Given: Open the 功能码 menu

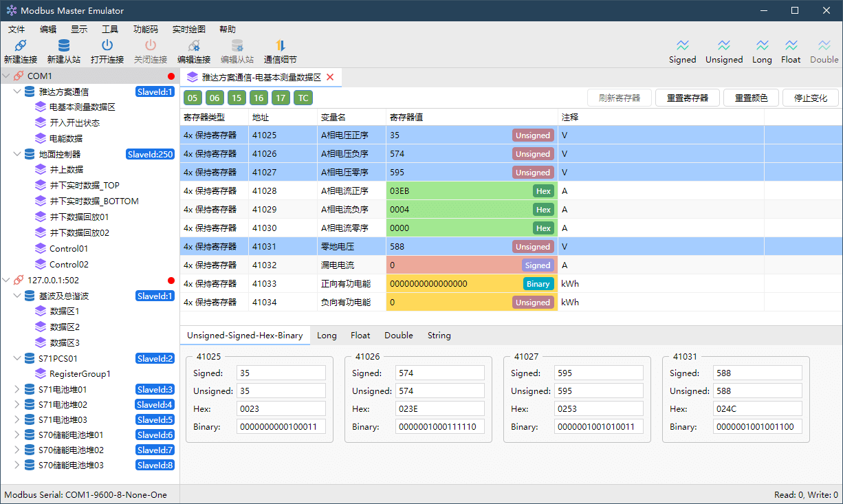Looking at the screenshot, I should point(145,30).
